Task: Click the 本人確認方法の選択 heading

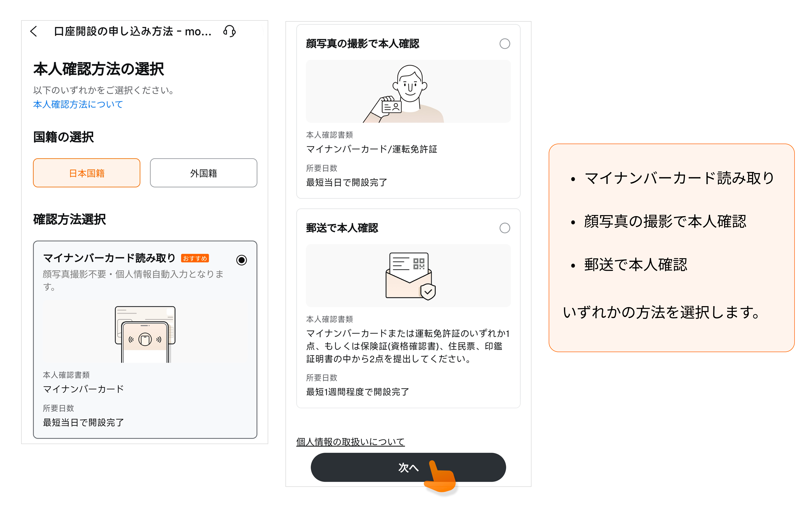Action: 98,69
